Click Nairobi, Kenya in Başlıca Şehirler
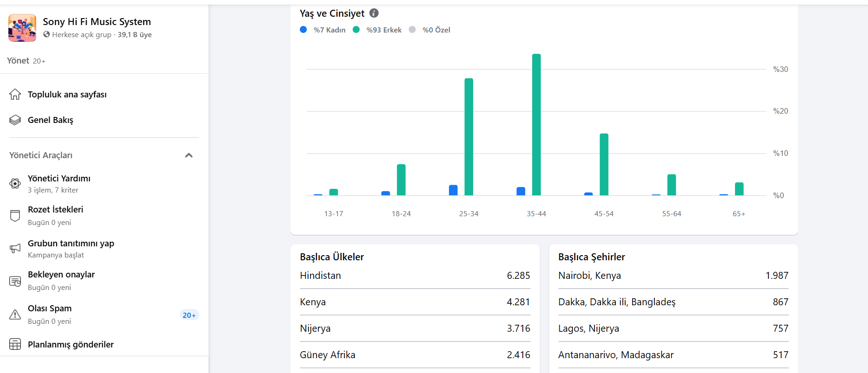Image resolution: width=868 pixels, height=373 pixels. tap(589, 276)
